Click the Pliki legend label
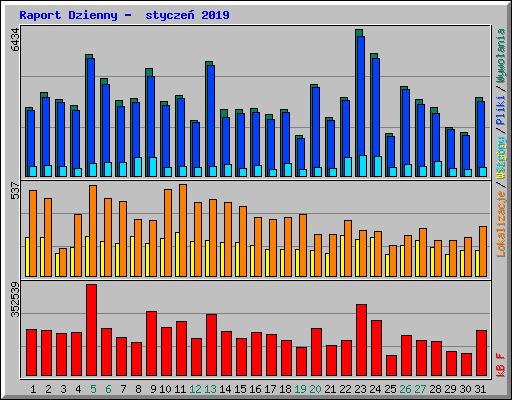This screenshot has width=512, height=400. (501, 110)
